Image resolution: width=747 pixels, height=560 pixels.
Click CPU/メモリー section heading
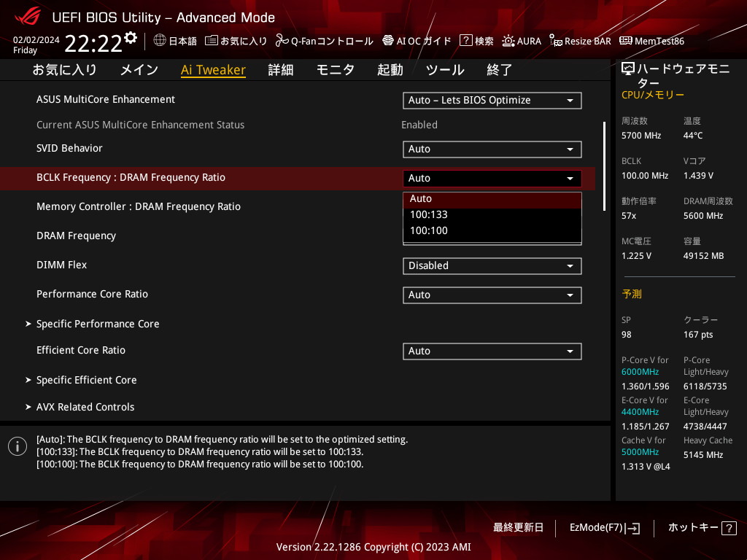click(653, 95)
